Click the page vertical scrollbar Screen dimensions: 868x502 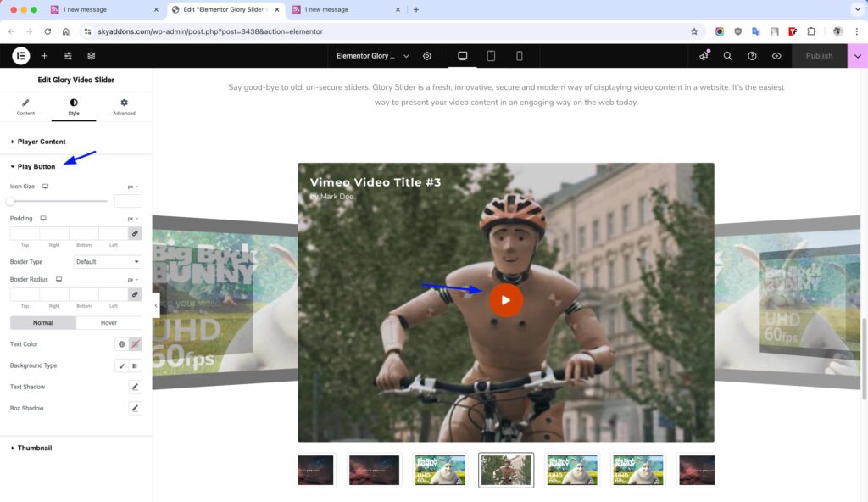864,359
